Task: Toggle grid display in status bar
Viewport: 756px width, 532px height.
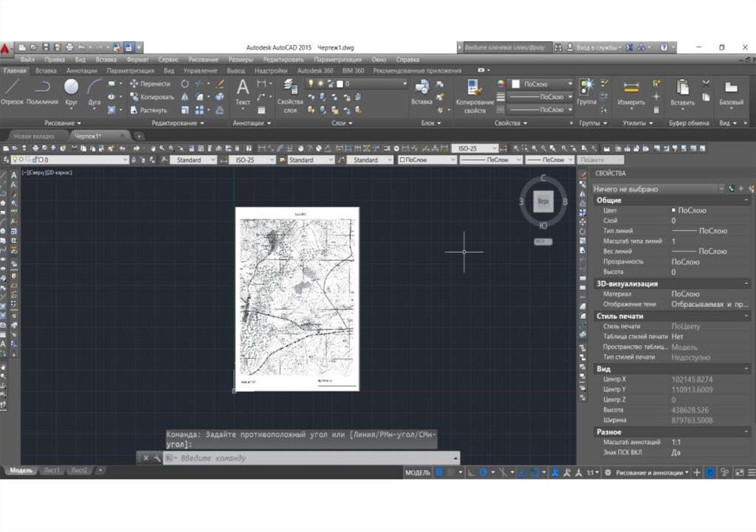Action: point(439,471)
